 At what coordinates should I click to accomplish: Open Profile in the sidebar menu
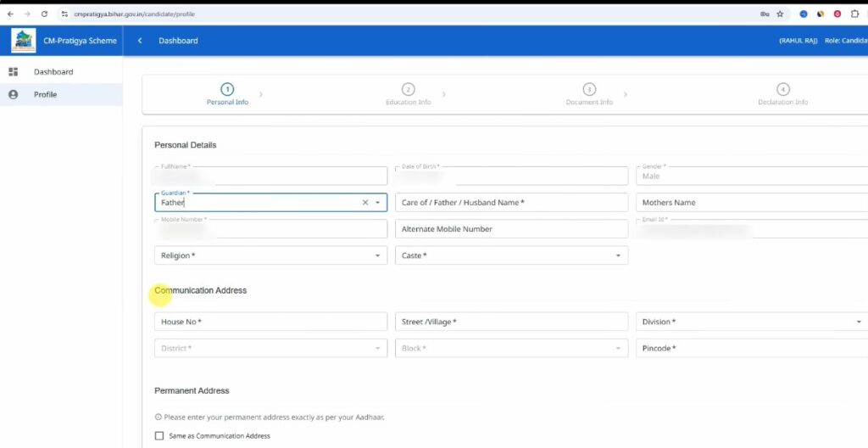pos(45,94)
